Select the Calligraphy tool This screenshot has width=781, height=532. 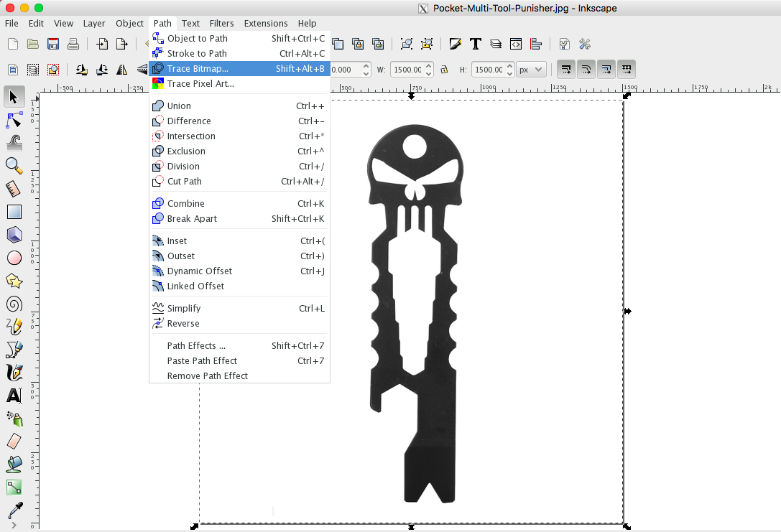[x=14, y=373]
